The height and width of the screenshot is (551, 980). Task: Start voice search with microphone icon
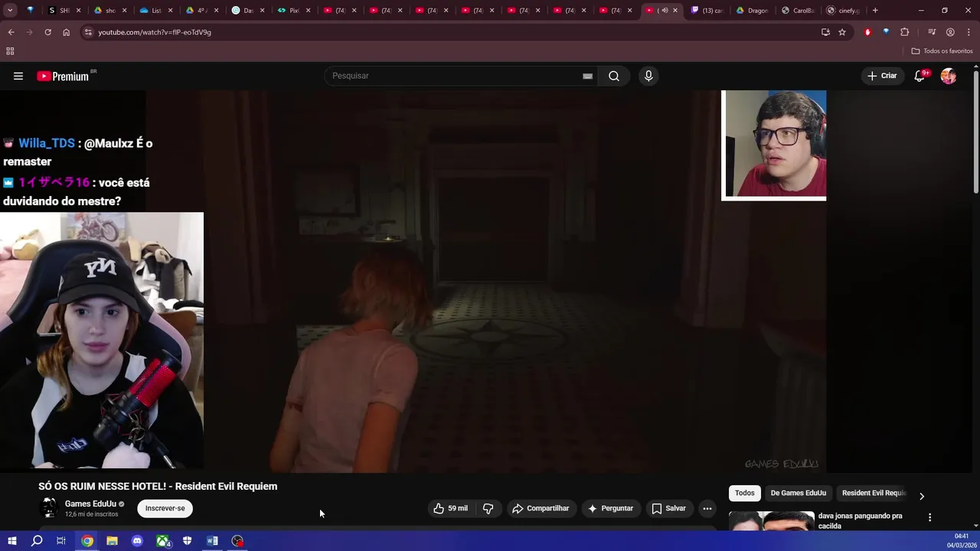click(x=648, y=76)
